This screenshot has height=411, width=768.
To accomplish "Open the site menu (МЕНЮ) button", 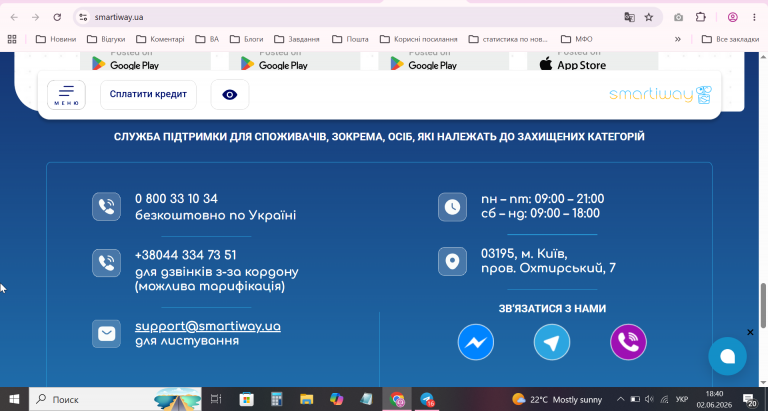I will tap(66, 95).
